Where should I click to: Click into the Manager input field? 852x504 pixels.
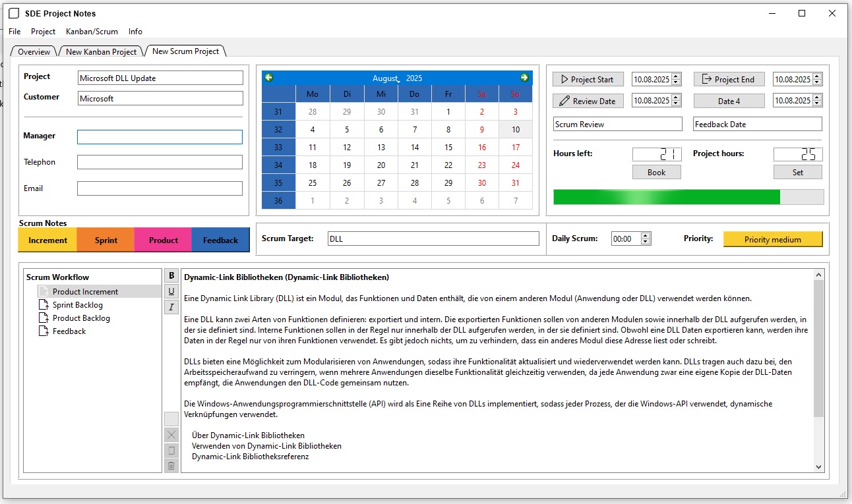[x=160, y=137]
